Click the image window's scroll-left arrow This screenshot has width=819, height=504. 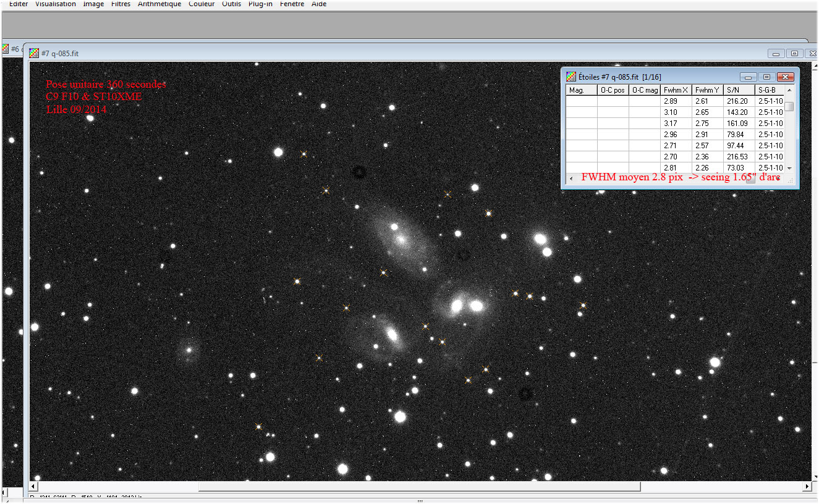point(34,487)
